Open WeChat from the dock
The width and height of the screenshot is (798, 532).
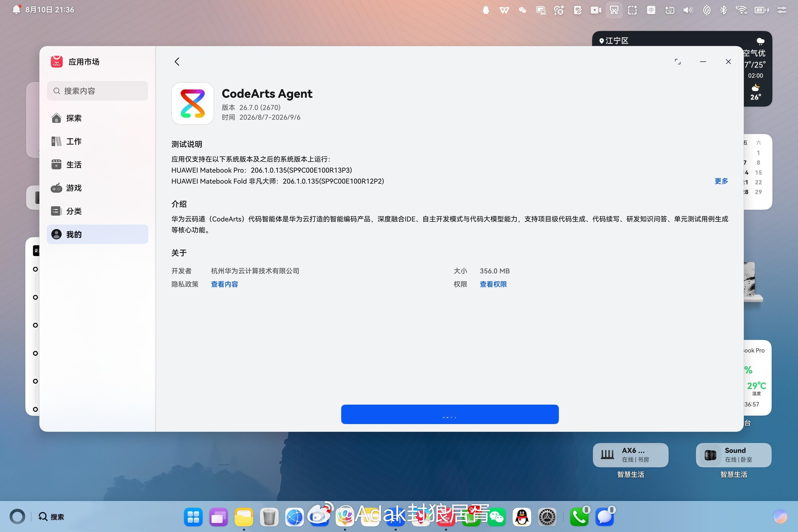tap(496, 517)
